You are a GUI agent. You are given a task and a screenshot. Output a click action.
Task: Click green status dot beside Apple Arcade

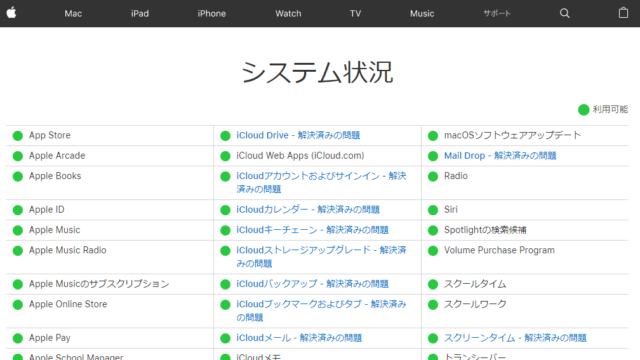point(18,156)
